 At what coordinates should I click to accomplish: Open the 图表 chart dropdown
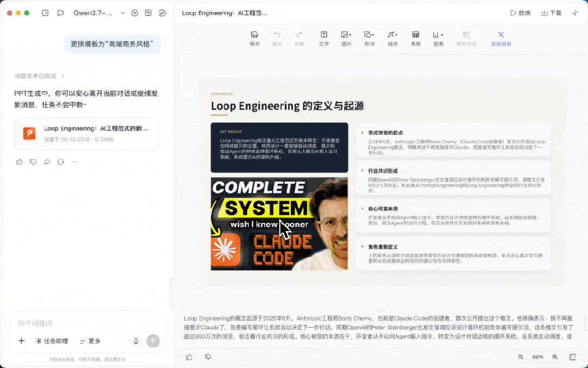click(438, 39)
